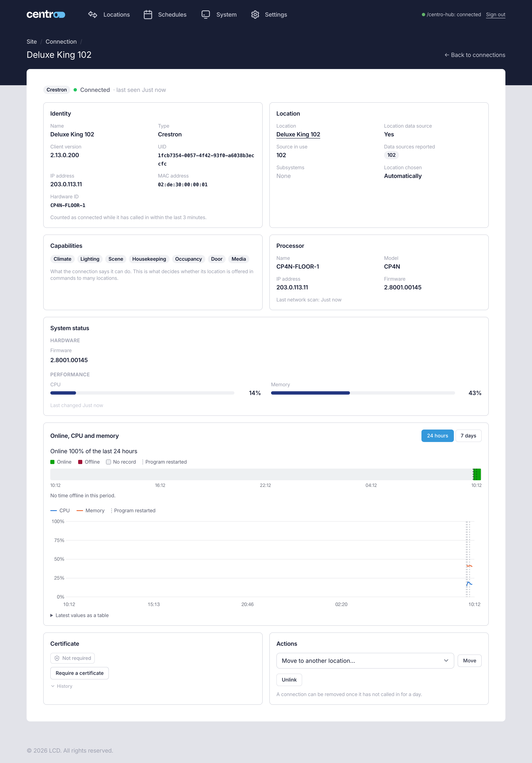The height and width of the screenshot is (763, 532).
Task: Click the red Offline legend square
Action: click(x=80, y=462)
